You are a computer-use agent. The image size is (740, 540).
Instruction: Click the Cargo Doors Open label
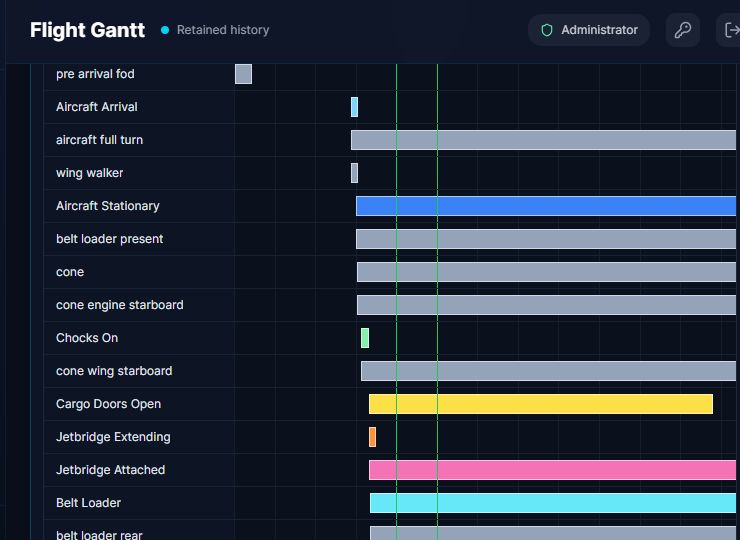pyautogui.click(x=109, y=404)
